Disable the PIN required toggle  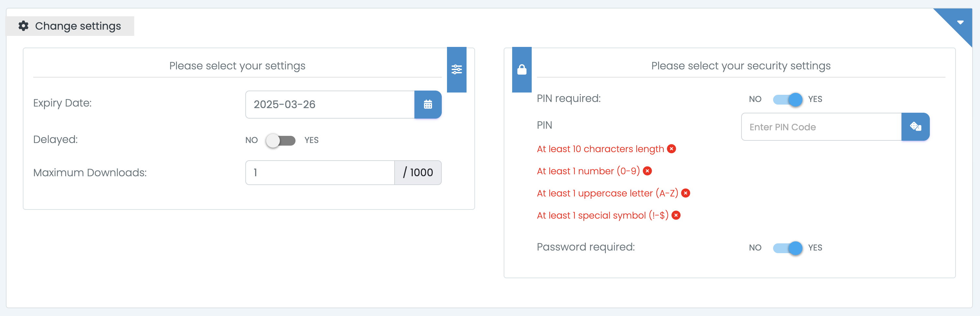point(788,99)
